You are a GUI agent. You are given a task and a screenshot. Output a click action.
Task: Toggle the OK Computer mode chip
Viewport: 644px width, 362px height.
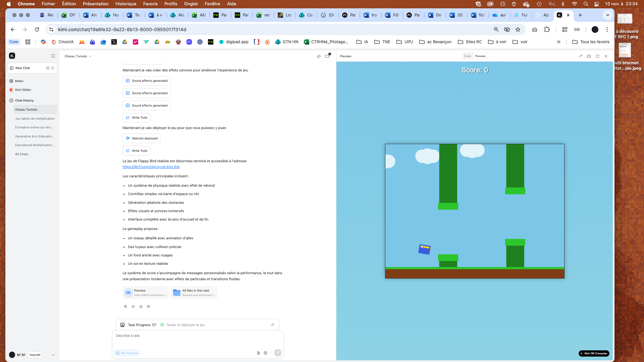(x=127, y=353)
